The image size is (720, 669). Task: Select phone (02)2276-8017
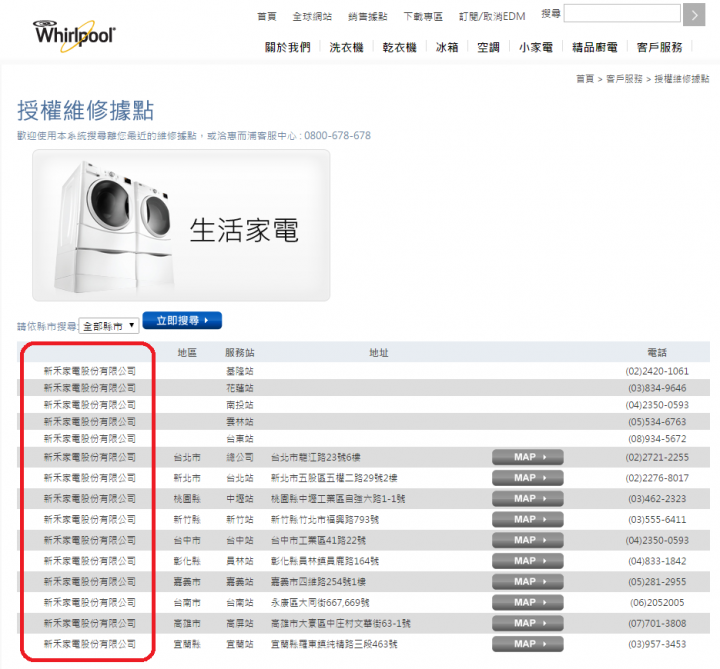tap(657, 478)
